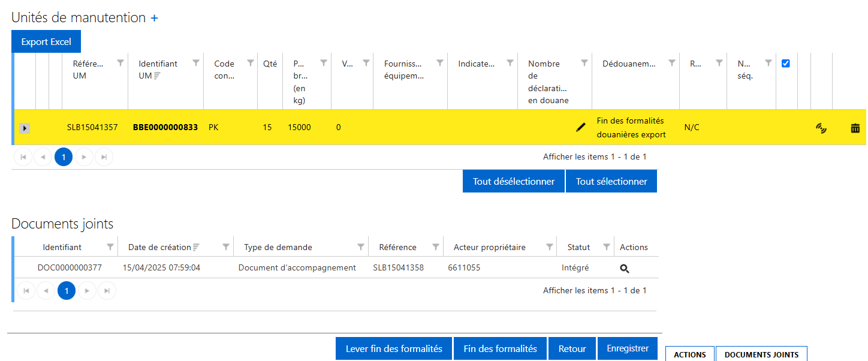Viewport: 868px width, 361px height.
Task: Expand the SLB15041357 row details
Action: pos(25,128)
